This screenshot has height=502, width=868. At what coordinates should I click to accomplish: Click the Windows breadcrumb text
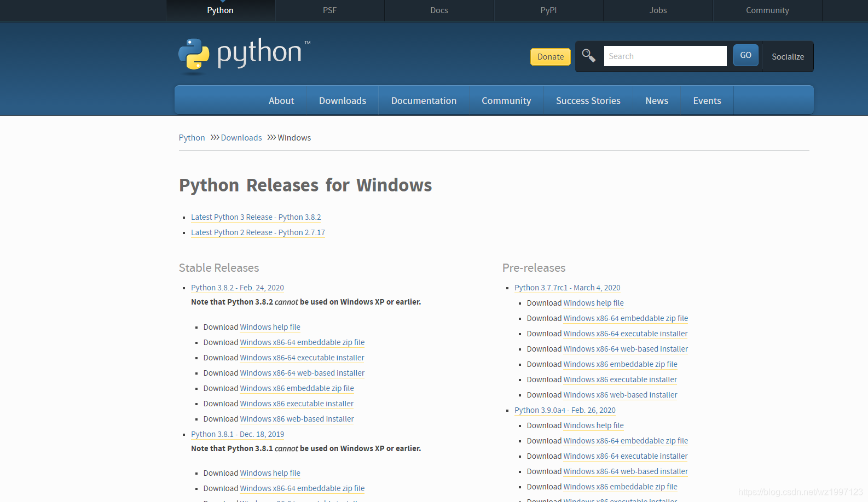pyautogui.click(x=294, y=138)
